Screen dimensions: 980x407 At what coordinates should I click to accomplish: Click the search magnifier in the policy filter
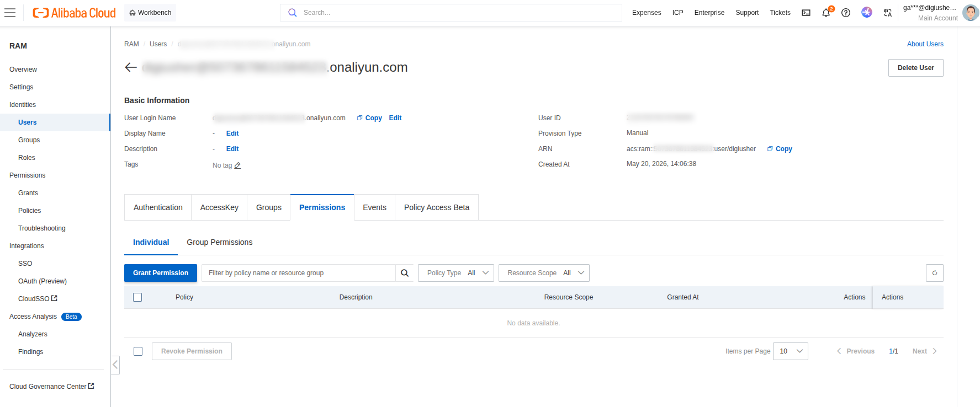[405, 273]
